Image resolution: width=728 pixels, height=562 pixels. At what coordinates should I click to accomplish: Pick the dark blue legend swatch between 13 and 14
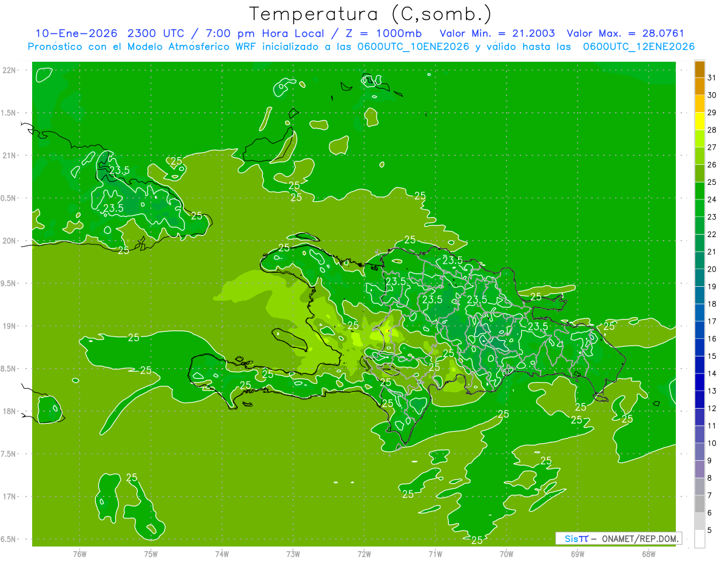[x=699, y=382]
